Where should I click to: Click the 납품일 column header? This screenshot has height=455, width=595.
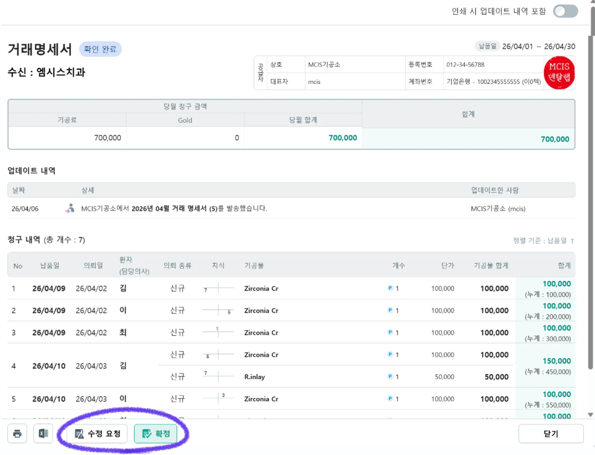point(50,266)
